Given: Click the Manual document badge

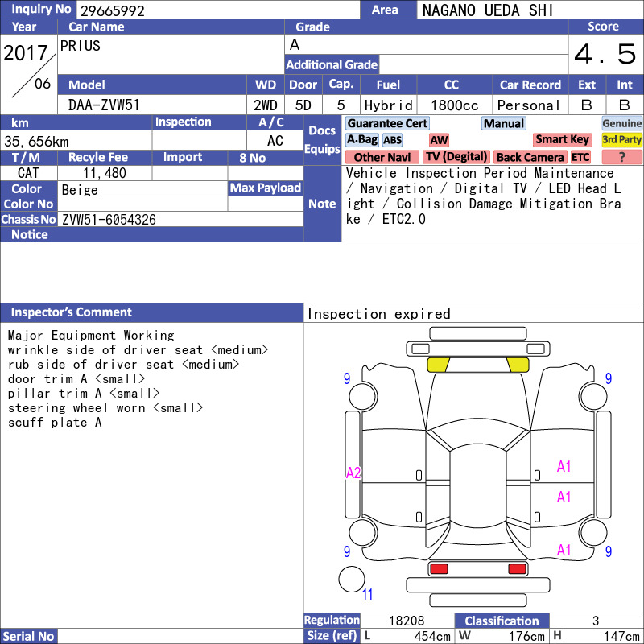Looking at the screenshot, I should (x=504, y=123).
